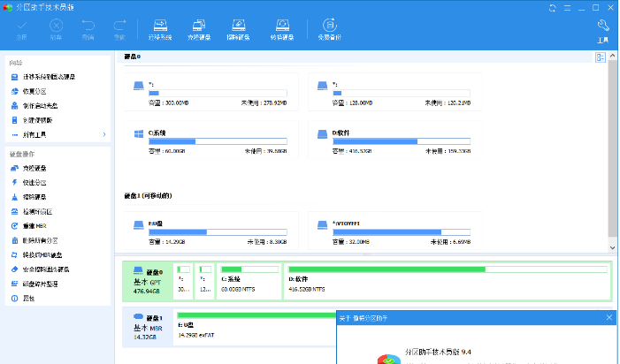Open 擦除硬盘 (Wipe Disk) from the top toolbar

coord(238,30)
